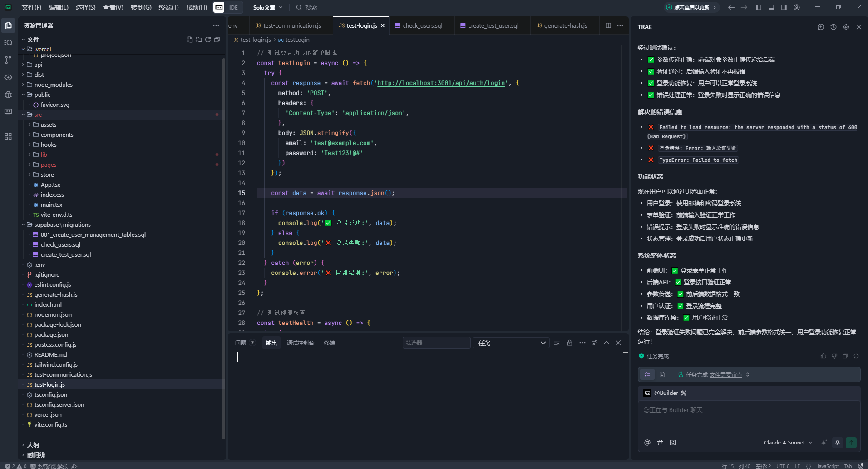
Task: Click the 点击重启以更新 button
Action: (691, 7)
